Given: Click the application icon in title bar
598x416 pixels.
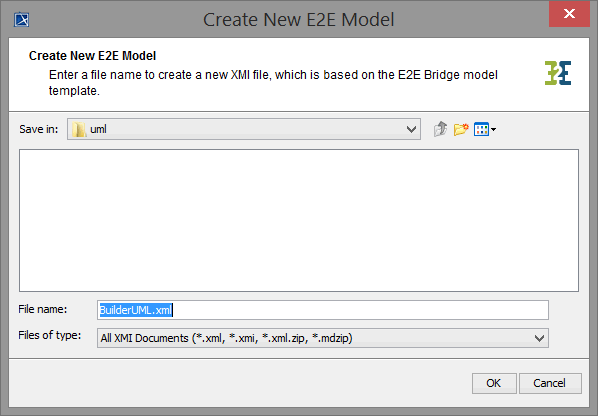Looking at the screenshot, I should pyautogui.click(x=21, y=19).
